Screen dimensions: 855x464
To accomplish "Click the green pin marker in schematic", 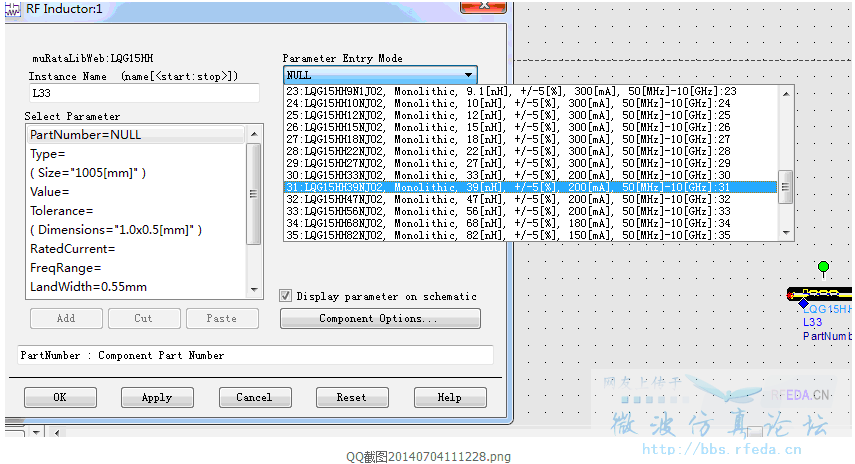I will (x=823, y=267).
